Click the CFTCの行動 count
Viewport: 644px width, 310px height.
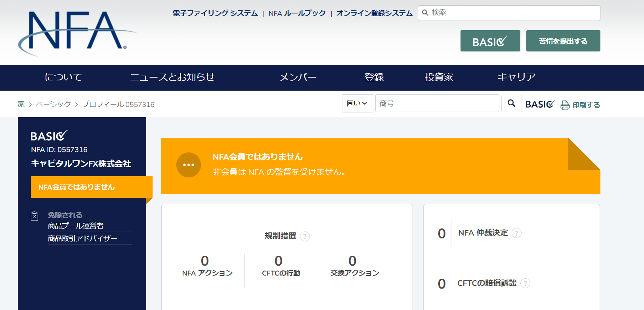[x=279, y=261]
